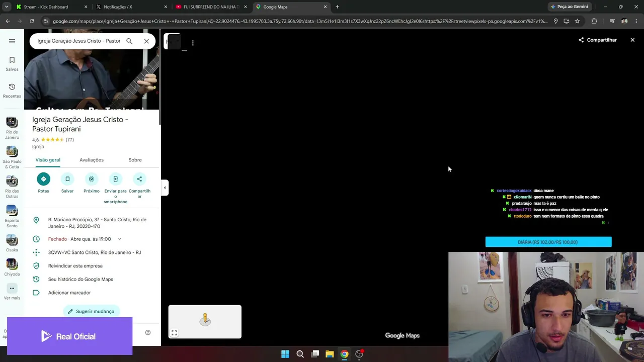Open Task View on the taskbar

click(315, 354)
